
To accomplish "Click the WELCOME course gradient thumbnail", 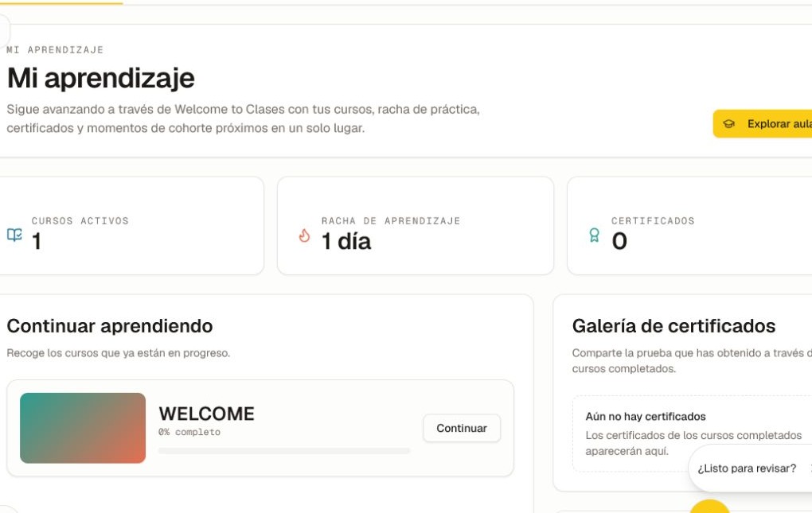I will point(83,428).
